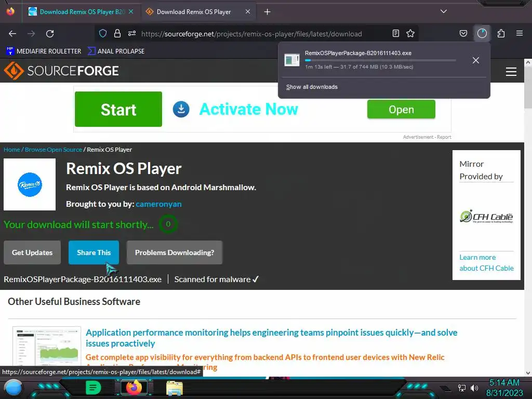Click RemixOSPlayerPackage-B2016111403.exe filename text on page
The height and width of the screenshot is (399, 532).
83,279
